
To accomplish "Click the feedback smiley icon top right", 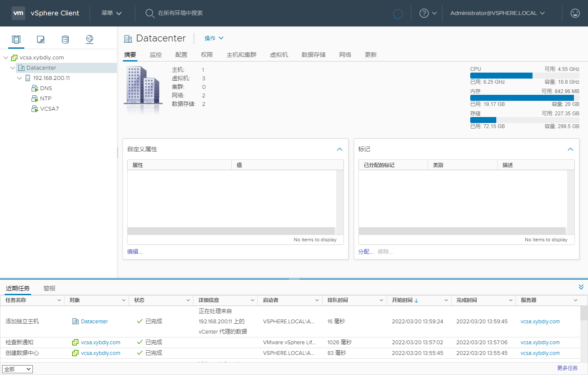I will (x=575, y=13).
